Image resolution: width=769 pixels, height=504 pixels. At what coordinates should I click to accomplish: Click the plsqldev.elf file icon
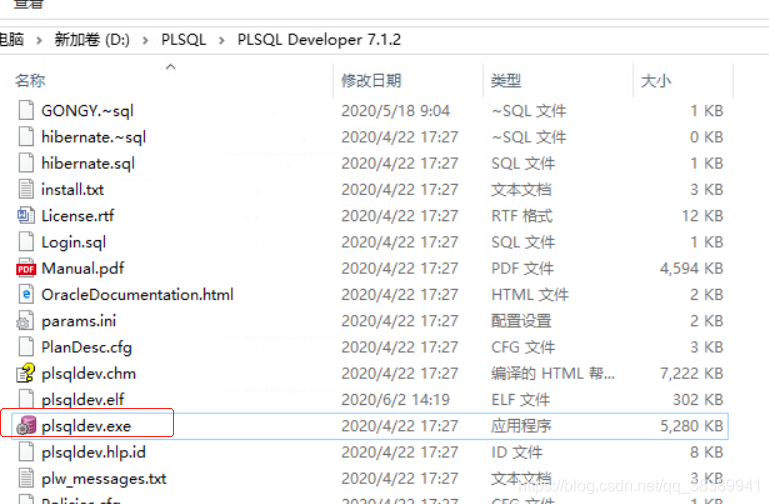(x=26, y=399)
